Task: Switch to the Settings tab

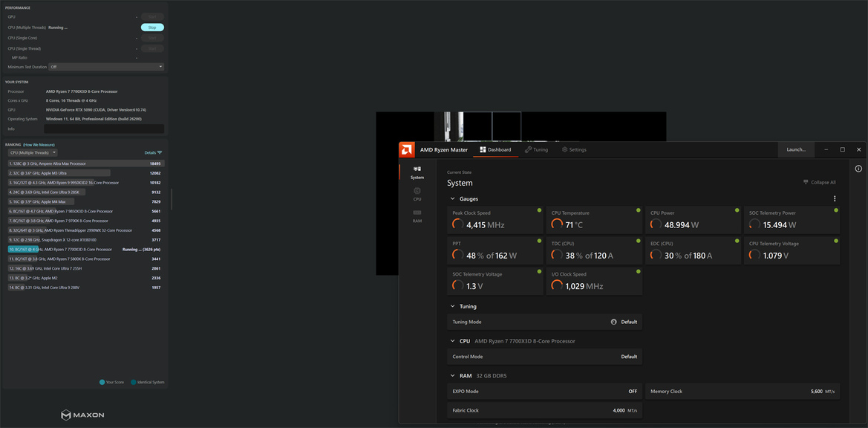Action: [x=574, y=149]
